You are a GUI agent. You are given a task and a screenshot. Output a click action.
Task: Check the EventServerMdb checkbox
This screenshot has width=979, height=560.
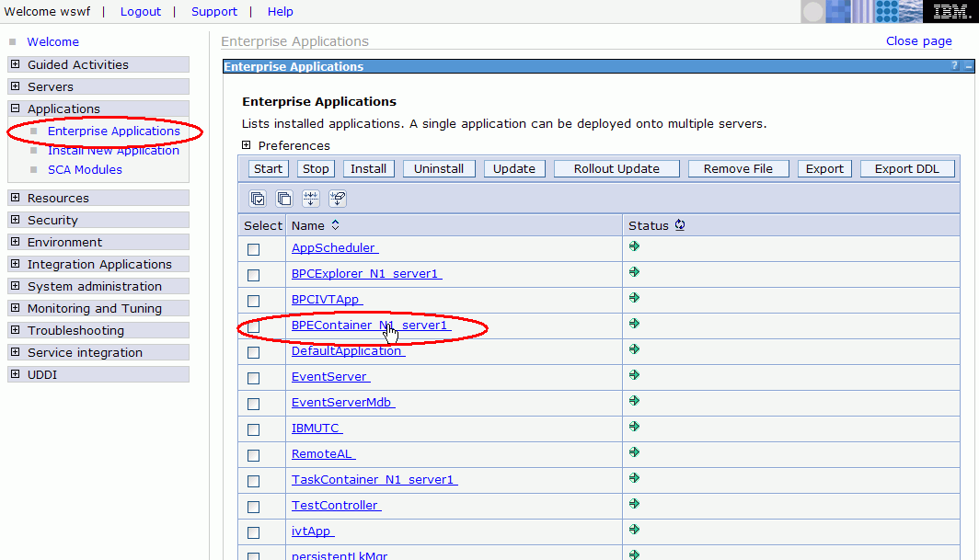click(x=254, y=404)
